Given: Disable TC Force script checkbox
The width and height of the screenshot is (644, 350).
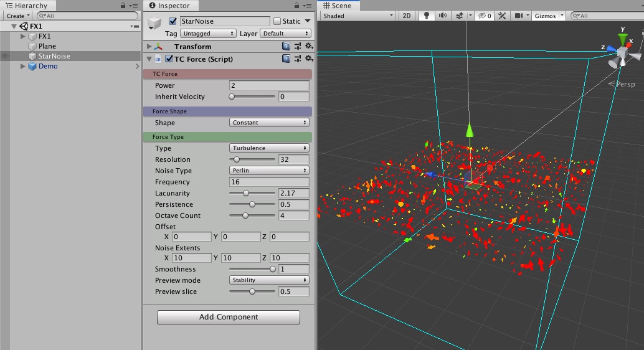Looking at the screenshot, I should tap(169, 59).
